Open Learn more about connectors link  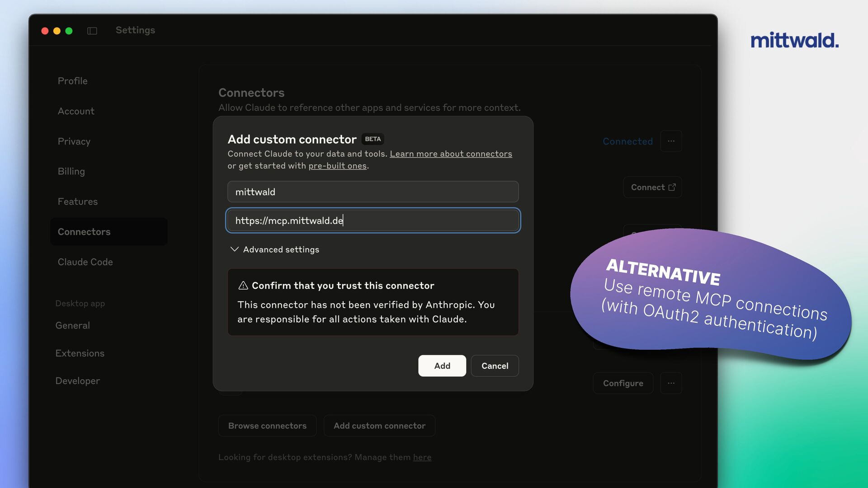click(451, 154)
